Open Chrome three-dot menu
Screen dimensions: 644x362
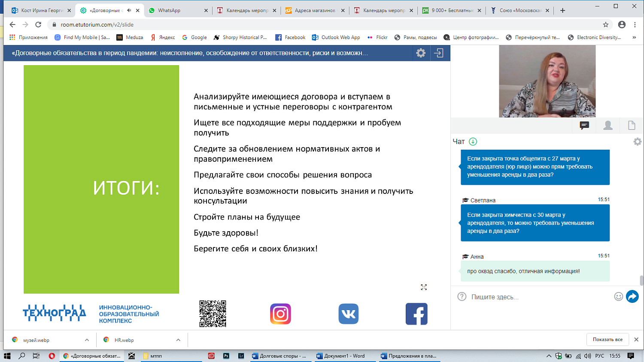pos(635,24)
